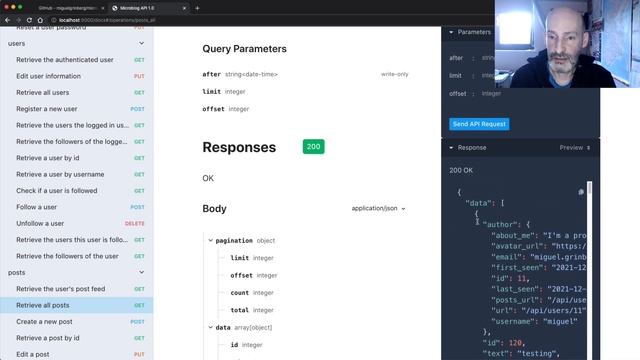Click the after parameter input field

[x=488, y=58]
